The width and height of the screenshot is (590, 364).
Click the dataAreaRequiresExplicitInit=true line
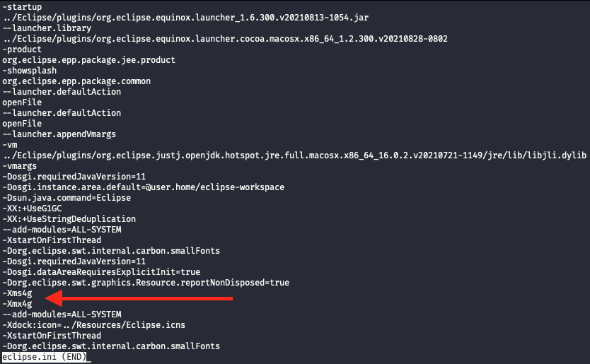[101, 272]
